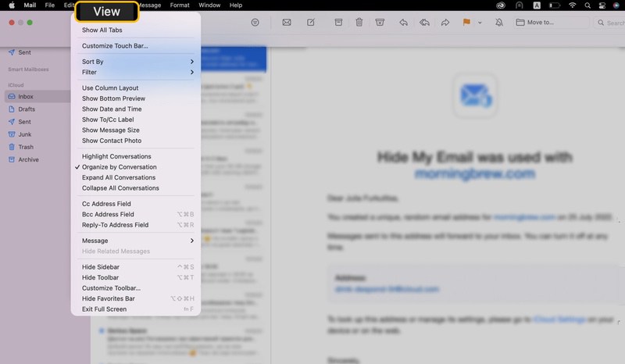Click the keyboard input source A icon
The image size is (625, 364).
pos(537,5)
